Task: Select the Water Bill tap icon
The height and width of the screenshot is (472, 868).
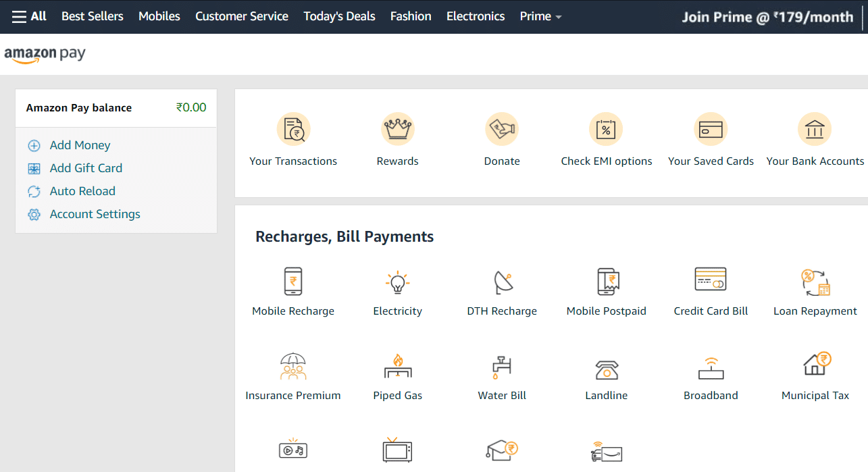Action: [502, 367]
